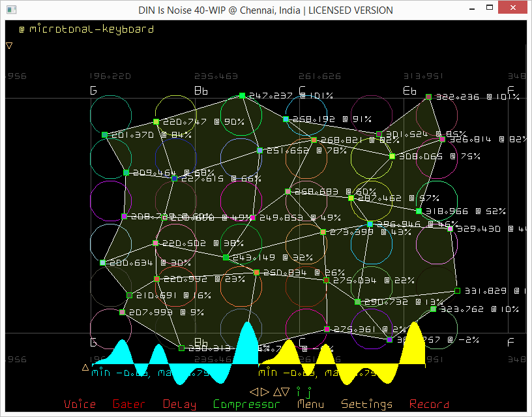This screenshot has height=417, width=532.
Task: Click the green 'i' icon above Menu
Action: 299,392
